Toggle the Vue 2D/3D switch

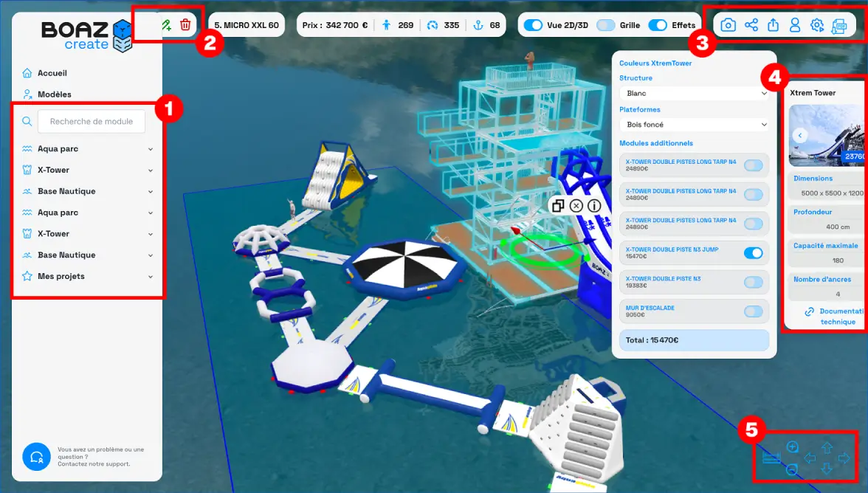pos(533,25)
